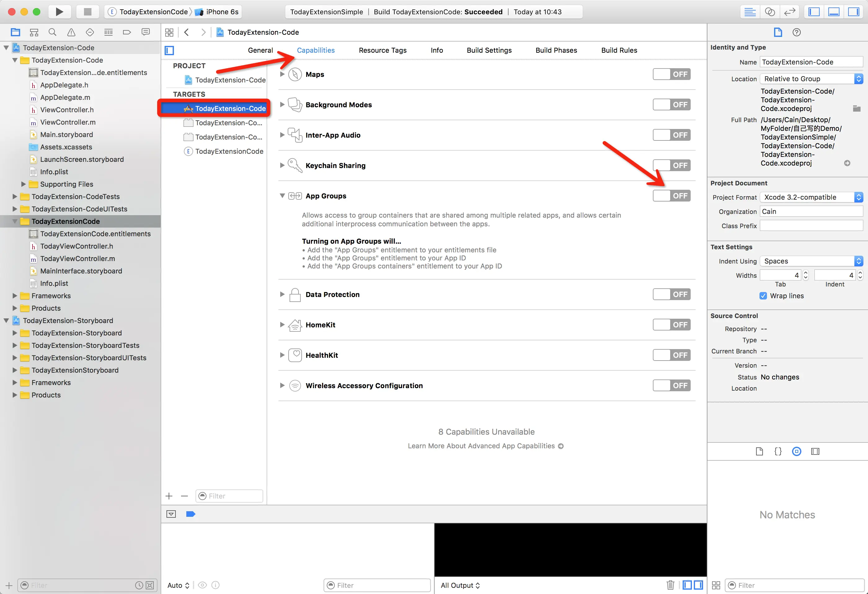868x594 pixels.
Task: Switch to the General tab
Action: 260,50
